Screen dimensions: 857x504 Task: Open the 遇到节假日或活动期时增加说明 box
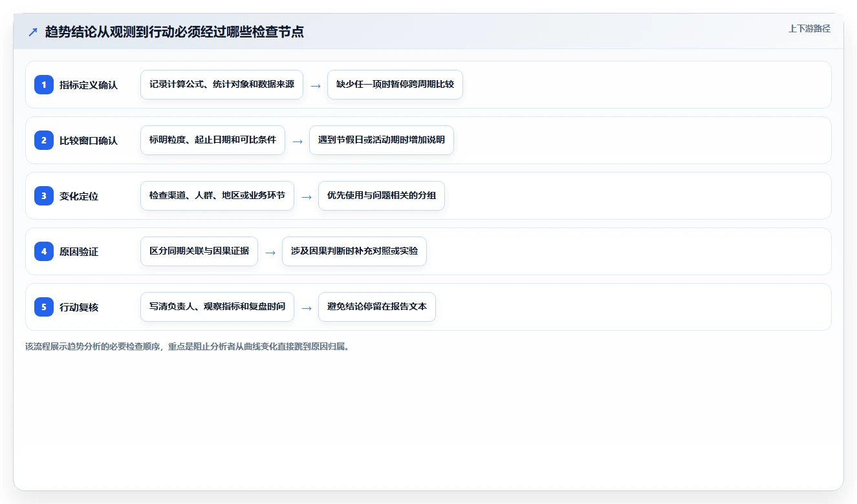coord(382,140)
